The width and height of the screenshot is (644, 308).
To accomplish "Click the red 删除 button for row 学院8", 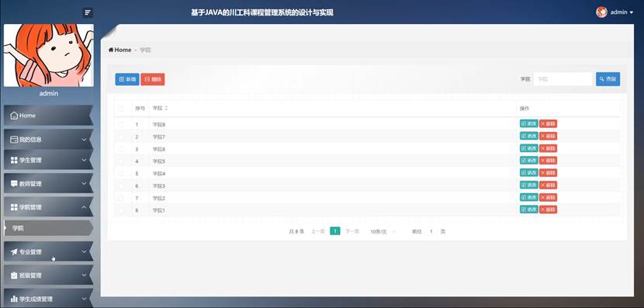I will [x=549, y=123].
